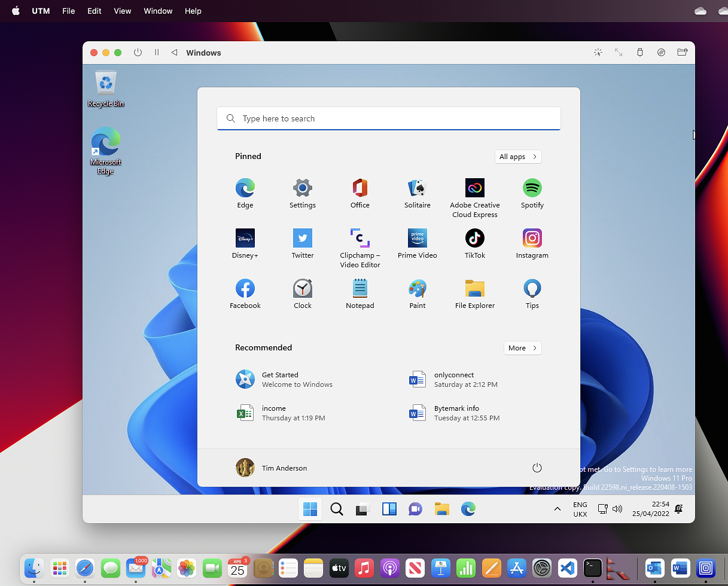This screenshot has height=586, width=728.
Task: Launch TikTok from pinned apps
Action: [x=475, y=239]
